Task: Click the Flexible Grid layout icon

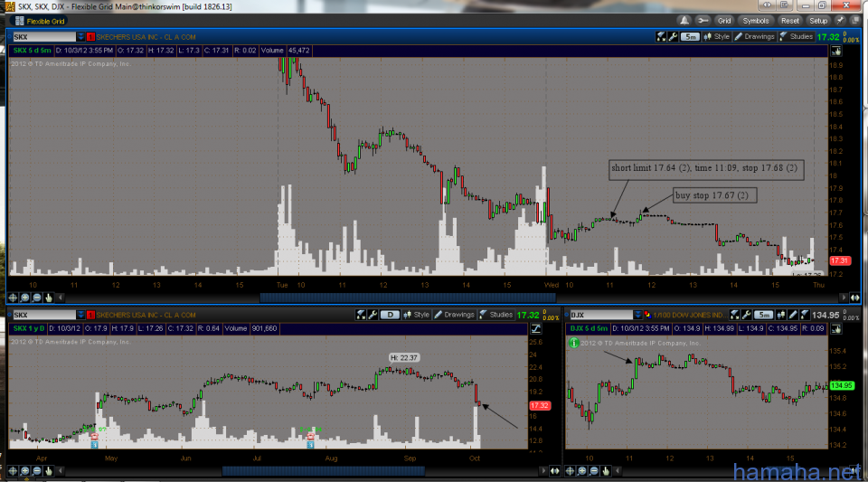Action: [19, 21]
